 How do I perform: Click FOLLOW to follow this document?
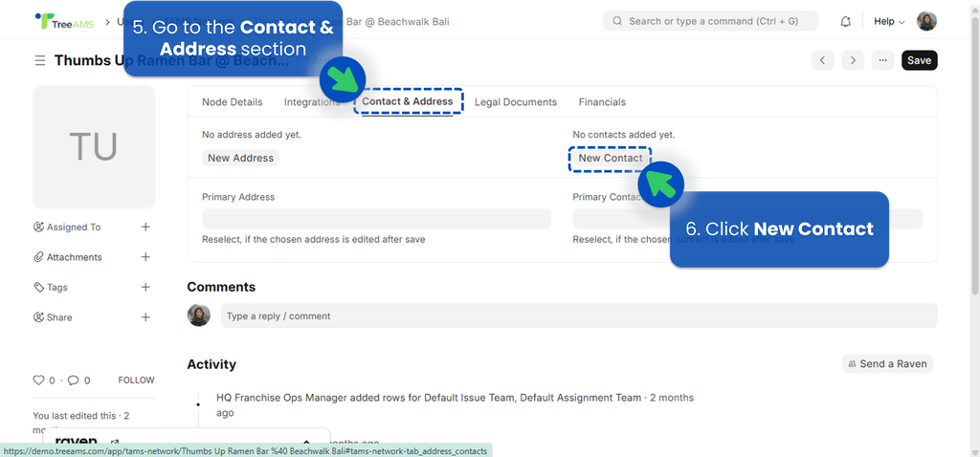136,381
